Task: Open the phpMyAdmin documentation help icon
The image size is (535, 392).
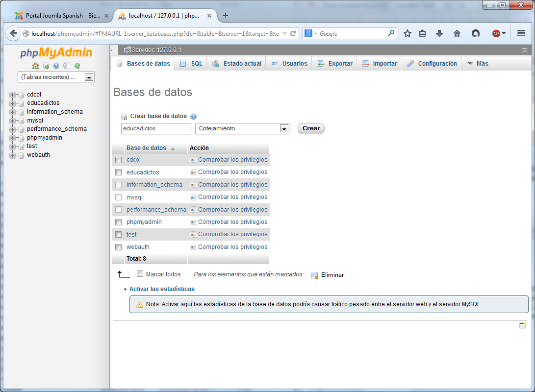Action: pyautogui.click(x=56, y=66)
